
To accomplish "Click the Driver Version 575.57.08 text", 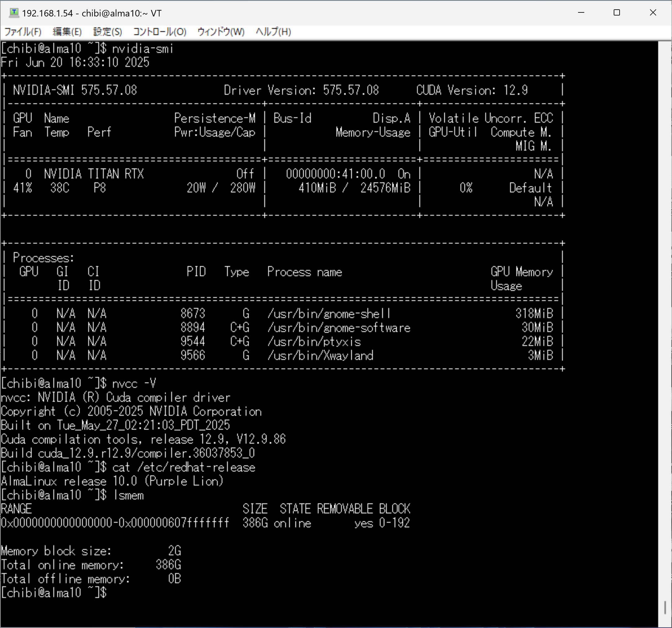I will click(x=301, y=90).
